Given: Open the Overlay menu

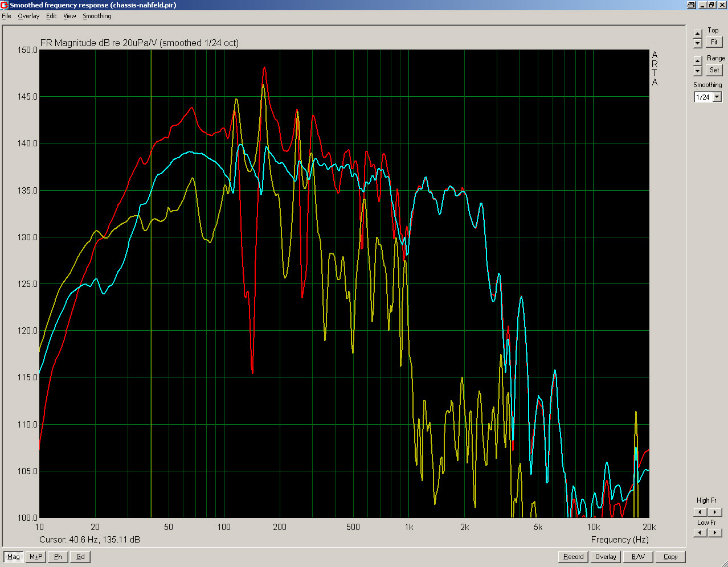Looking at the screenshot, I should [x=28, y=16].
